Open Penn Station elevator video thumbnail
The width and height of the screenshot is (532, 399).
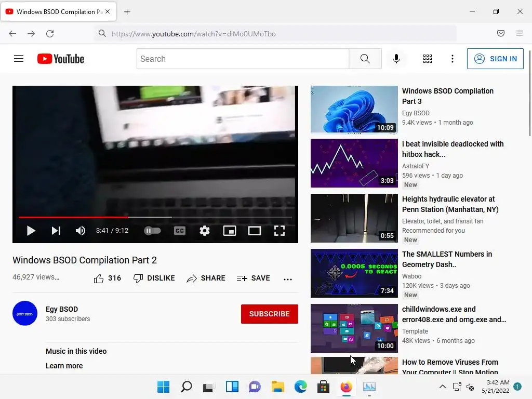(354, 218)
